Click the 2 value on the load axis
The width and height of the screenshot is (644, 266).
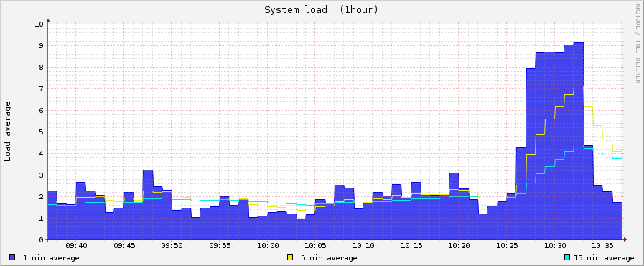pos(41,196)
